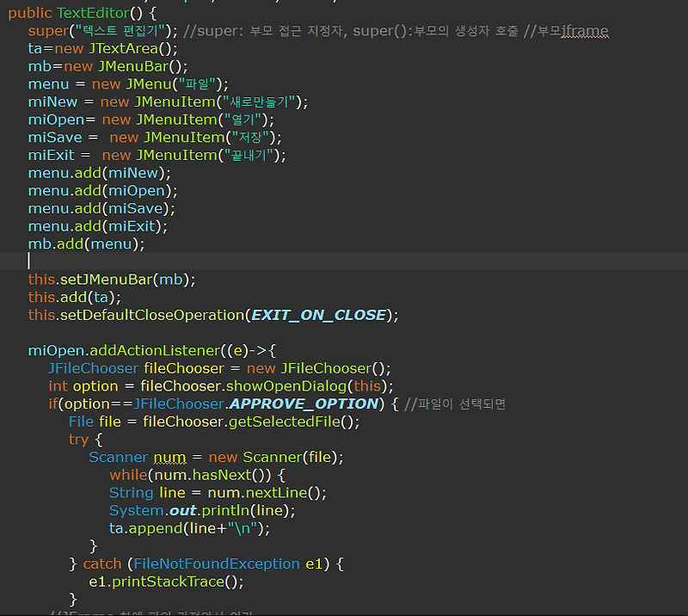The width and height of the screenshot is (688, 616).
Task: Click ta.append statement
Action: (x=189, y=528)
